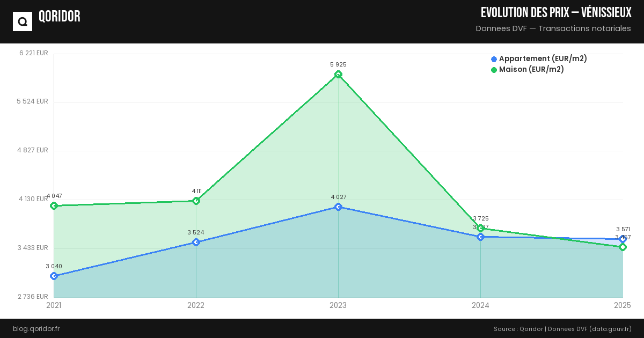Click the green Maison legend dot
The width and height of the screenshot is (644, 338).
pos(494,70)
